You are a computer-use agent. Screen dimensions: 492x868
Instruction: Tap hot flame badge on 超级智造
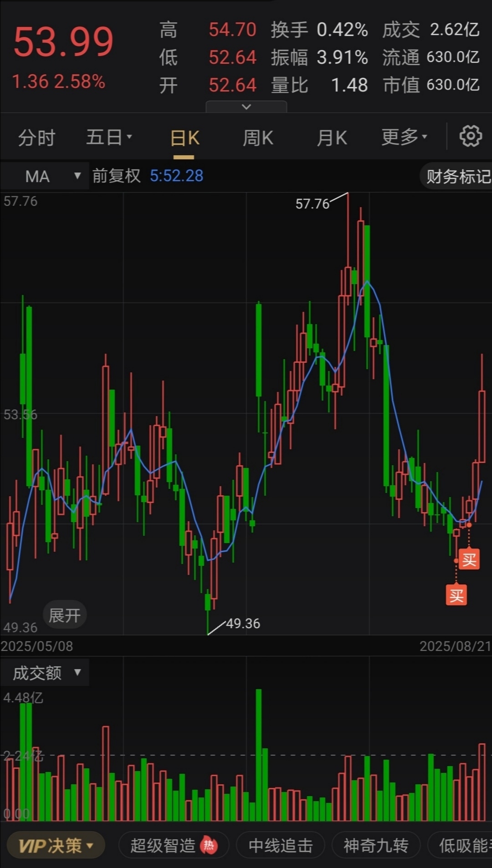point(209,845)
